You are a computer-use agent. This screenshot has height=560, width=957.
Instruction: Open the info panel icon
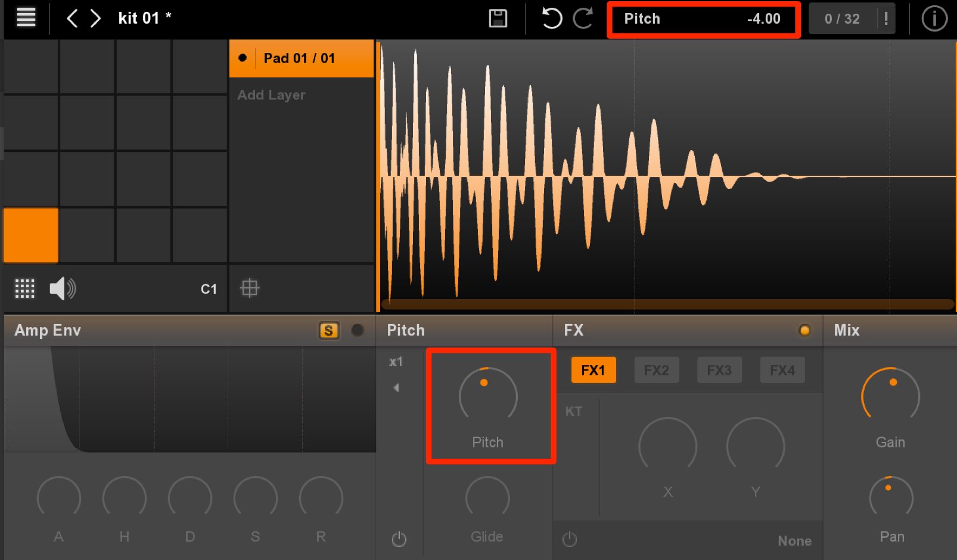(934, 18)
